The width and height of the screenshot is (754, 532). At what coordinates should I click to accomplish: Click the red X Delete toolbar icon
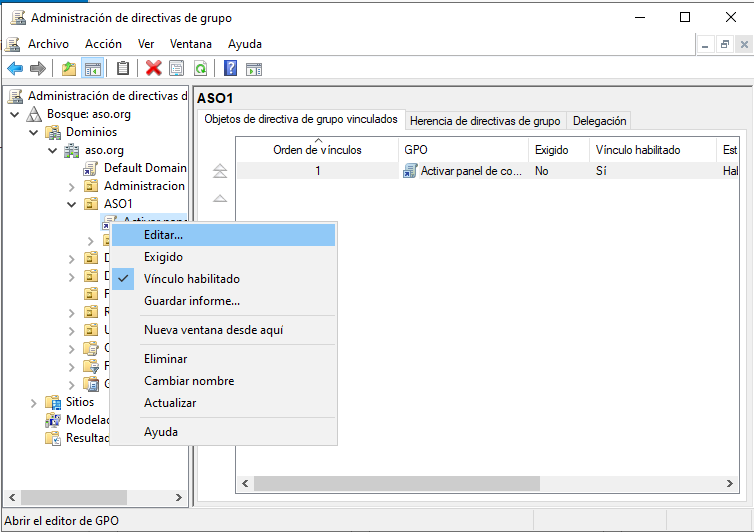pyautogui.click(x=153, y=68)
